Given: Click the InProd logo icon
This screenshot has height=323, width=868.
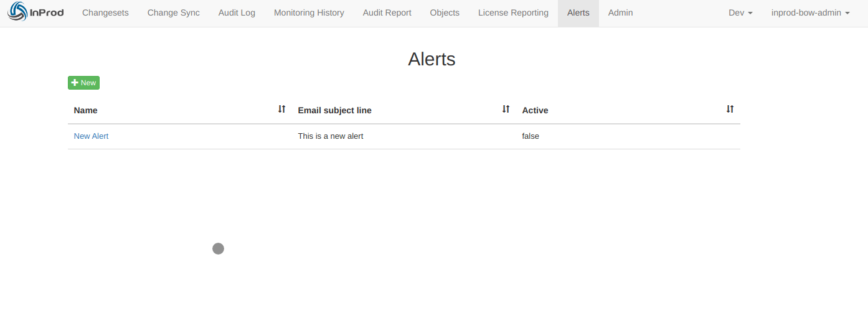Looking at the screenshot, I should pos(17,12).
